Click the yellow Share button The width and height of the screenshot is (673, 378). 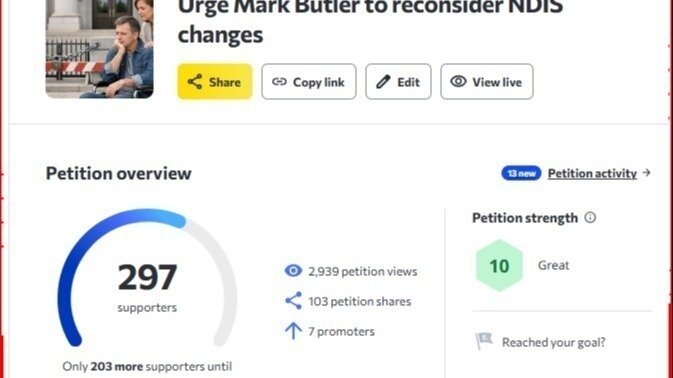click(215, 82)
